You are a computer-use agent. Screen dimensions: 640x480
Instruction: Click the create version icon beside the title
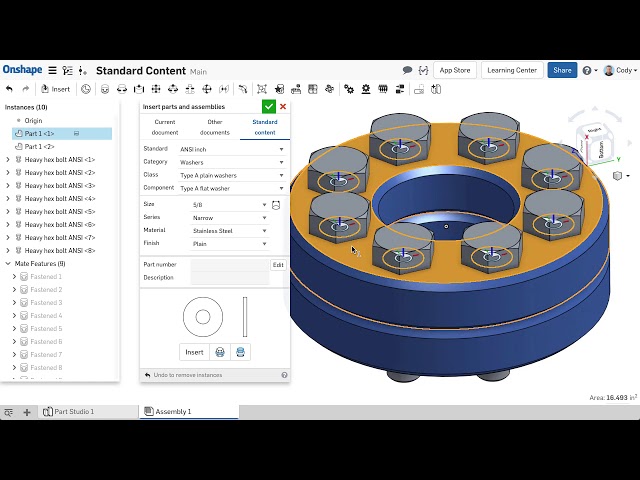(x=82, y=70)
